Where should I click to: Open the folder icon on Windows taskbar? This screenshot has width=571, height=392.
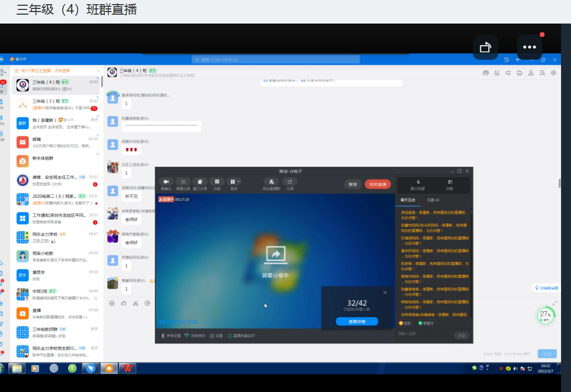17,368
